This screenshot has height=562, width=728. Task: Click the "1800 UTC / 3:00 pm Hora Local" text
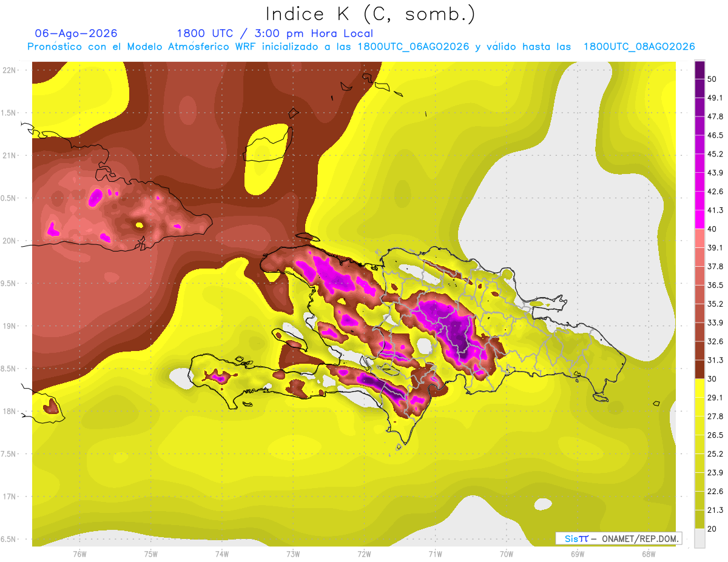(x=275, y=33)
